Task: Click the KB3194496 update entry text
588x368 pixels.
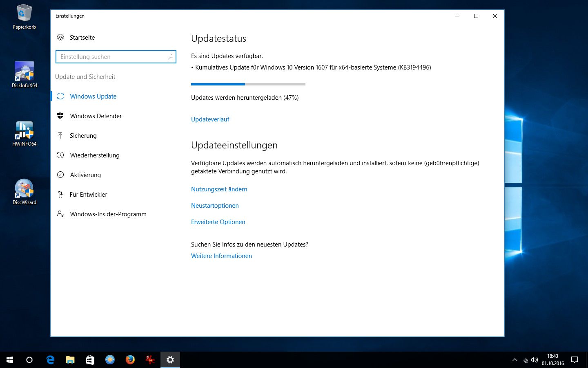Action: click(x=311, y=67)
